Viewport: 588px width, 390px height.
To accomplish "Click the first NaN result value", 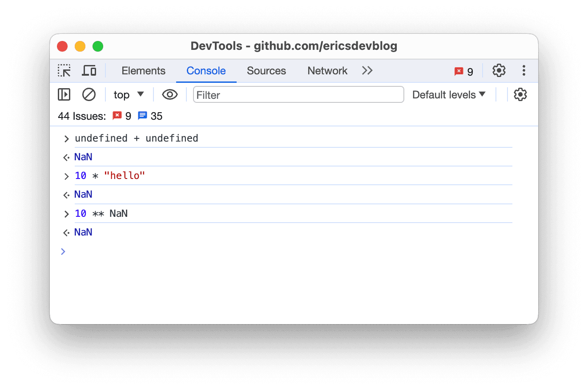I will pos(83,157).
